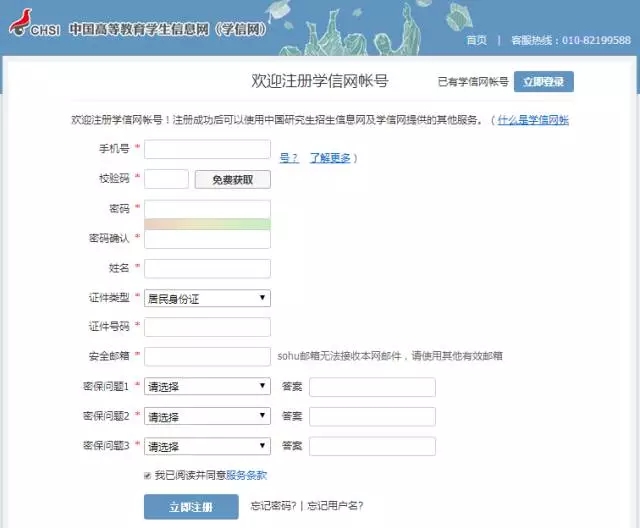Open the 密保问题1 dropdown
The width and height of the screenshot is (640, 528).
(x=208, y=386)
